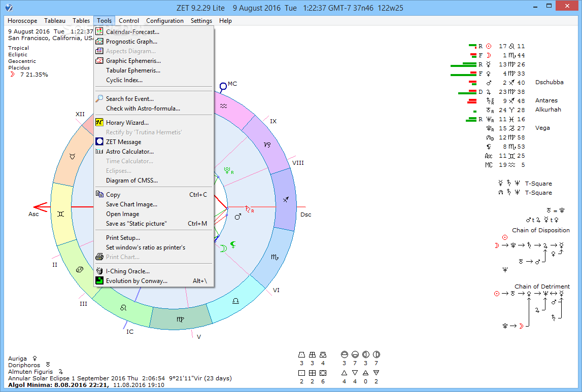582x392 pixels.
Task: Click the MC marker circle on the chart
Action: pos(223,87)
